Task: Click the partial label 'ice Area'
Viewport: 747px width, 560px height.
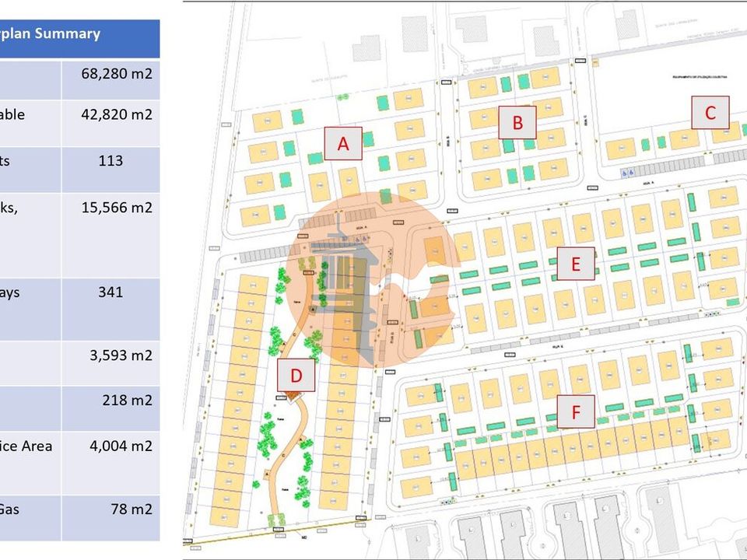Action: tap(26, 446)
